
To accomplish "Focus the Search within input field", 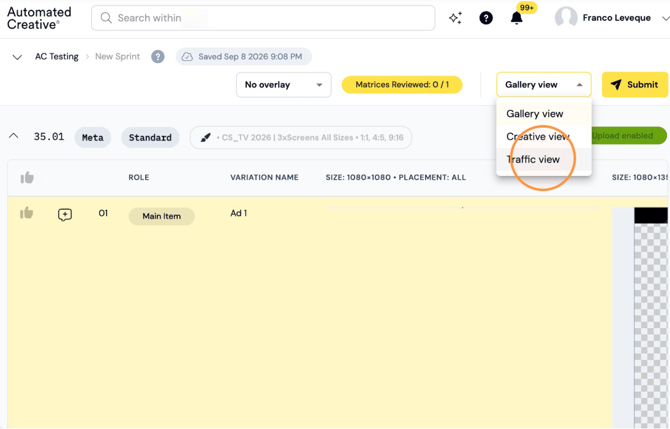I will coord(263,18).
